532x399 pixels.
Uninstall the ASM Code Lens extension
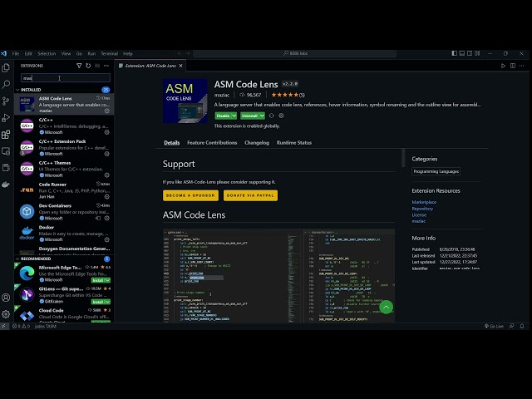(x=249, y=116)
